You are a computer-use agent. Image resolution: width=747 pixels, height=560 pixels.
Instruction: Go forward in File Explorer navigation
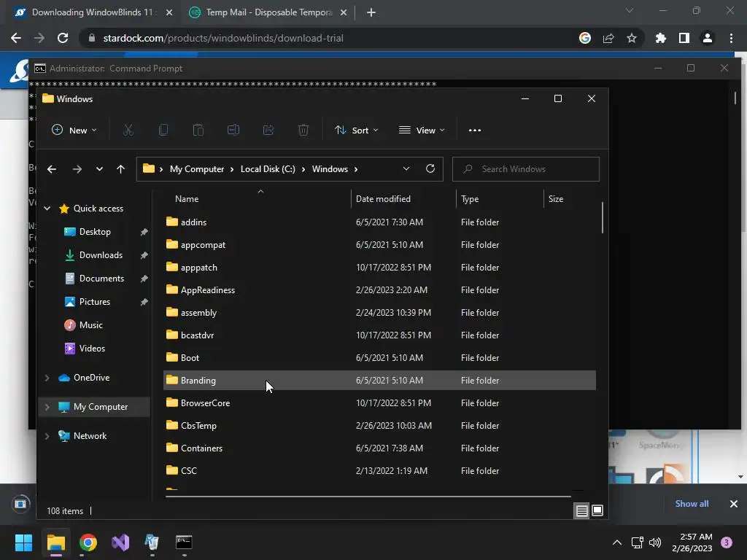pos(77,169)
